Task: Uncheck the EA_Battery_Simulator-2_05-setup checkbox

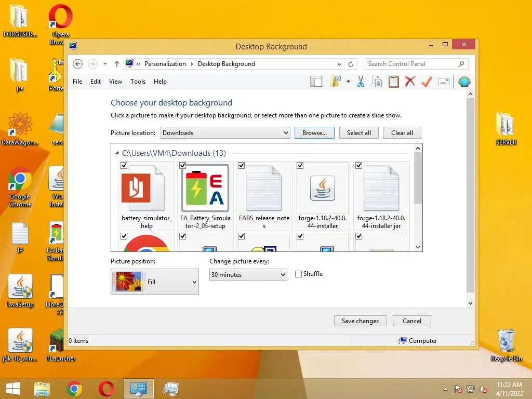Action: tap(182, 166)
